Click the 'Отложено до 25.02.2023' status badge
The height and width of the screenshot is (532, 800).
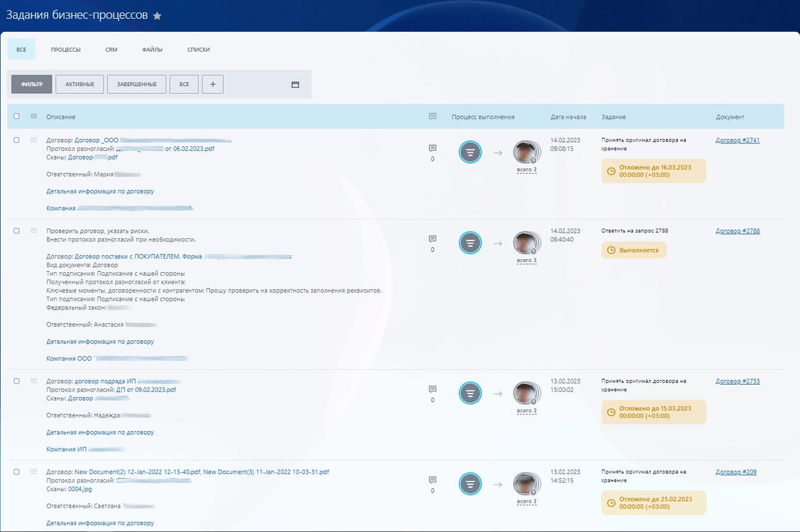(654, 503)
